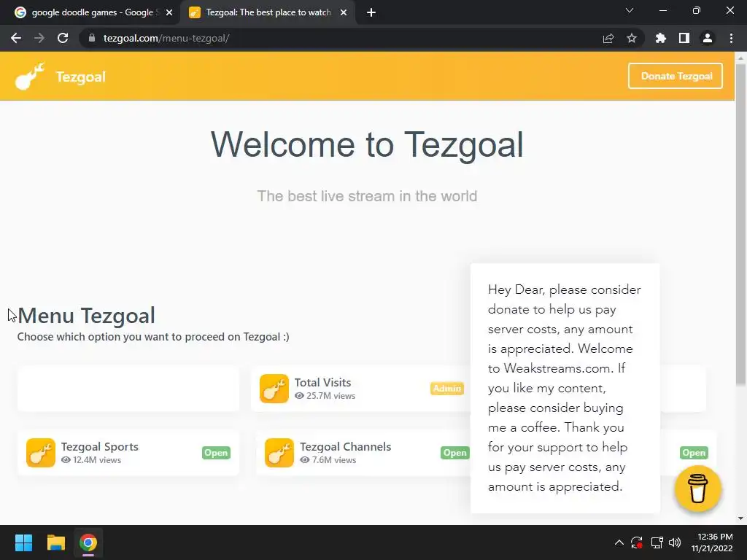Open the Tezgoal Sports link
This screenshot has height=560, width=747.
click(x=99, y=447)
